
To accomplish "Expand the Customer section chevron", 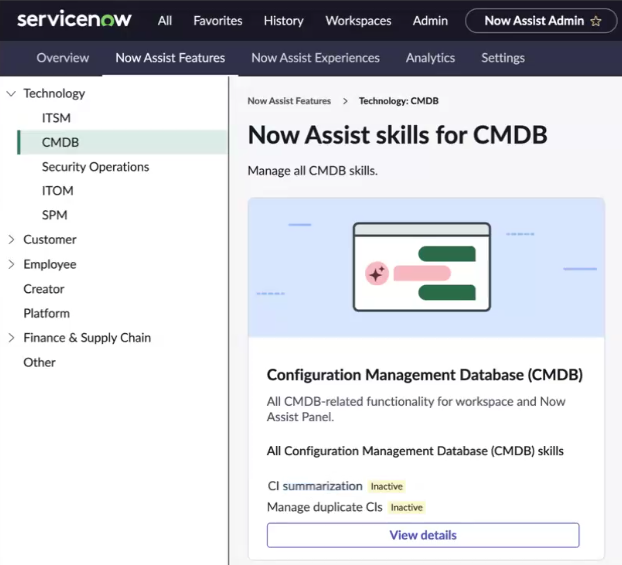I will click(x=12, y=240).
